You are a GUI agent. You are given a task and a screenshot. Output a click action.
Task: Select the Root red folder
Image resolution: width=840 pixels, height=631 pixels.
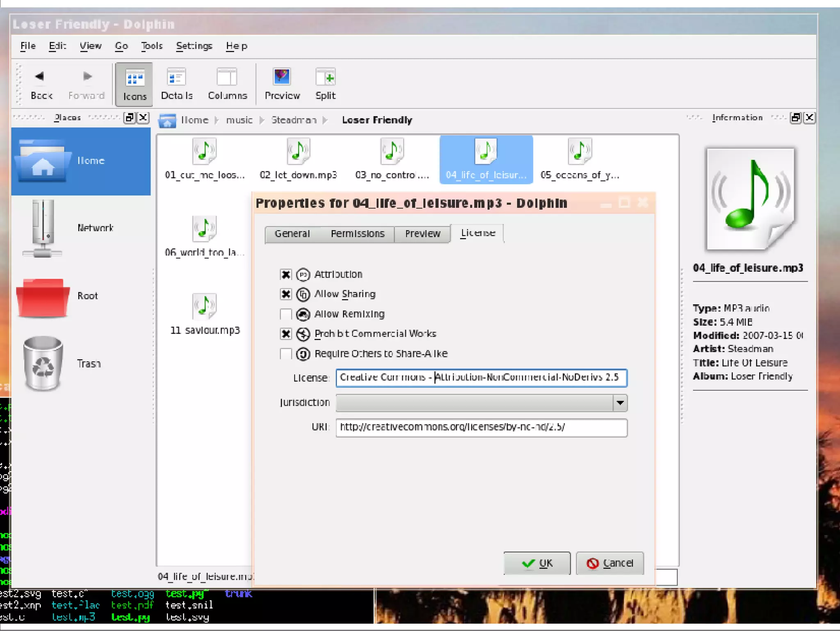(42, 297)
